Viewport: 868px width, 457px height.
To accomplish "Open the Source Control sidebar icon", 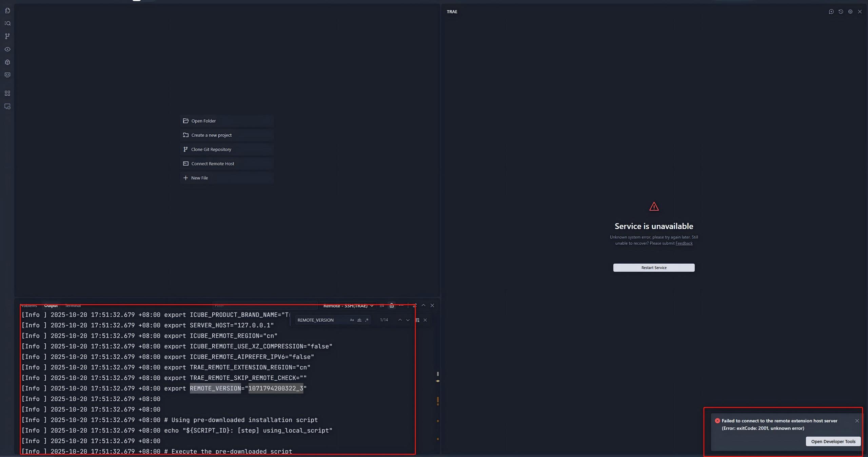I will (x=7, y=36).
